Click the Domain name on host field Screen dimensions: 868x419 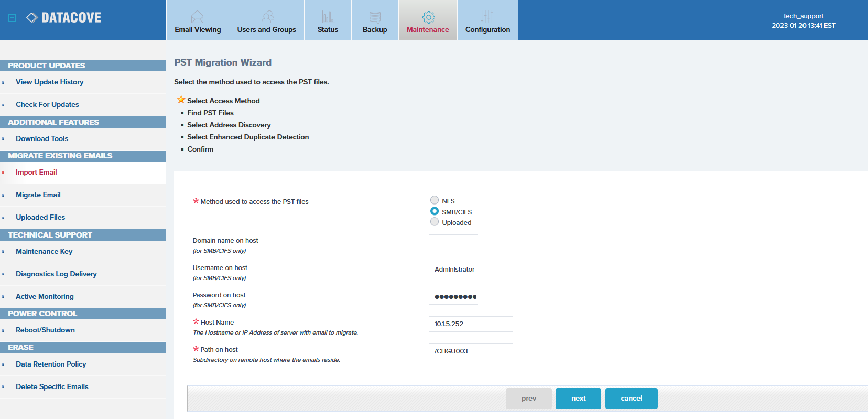(453, 242)
